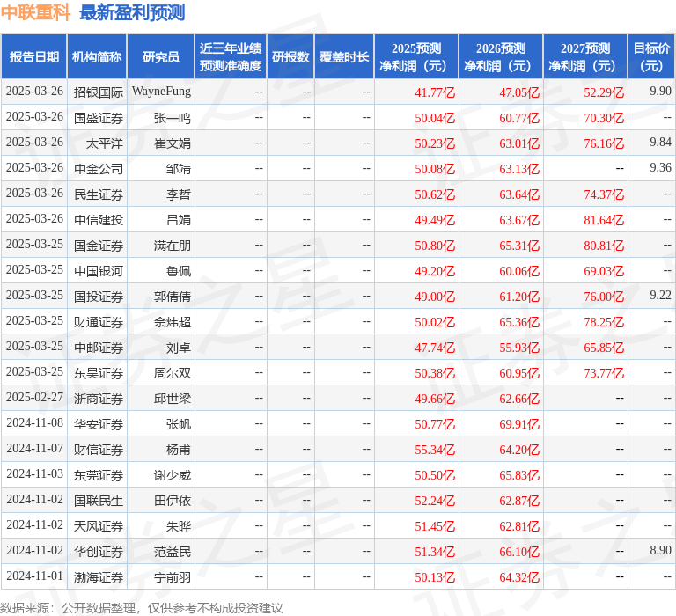Click 51.45亿 2025 forecast value

tap(435, 526)
